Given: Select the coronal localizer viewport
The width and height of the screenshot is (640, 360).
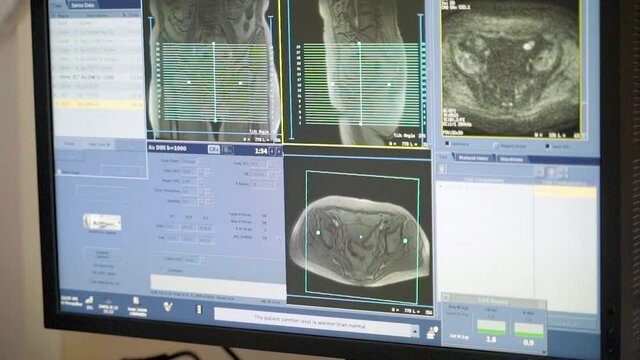Looking at the screenshot, I should 214,69.
